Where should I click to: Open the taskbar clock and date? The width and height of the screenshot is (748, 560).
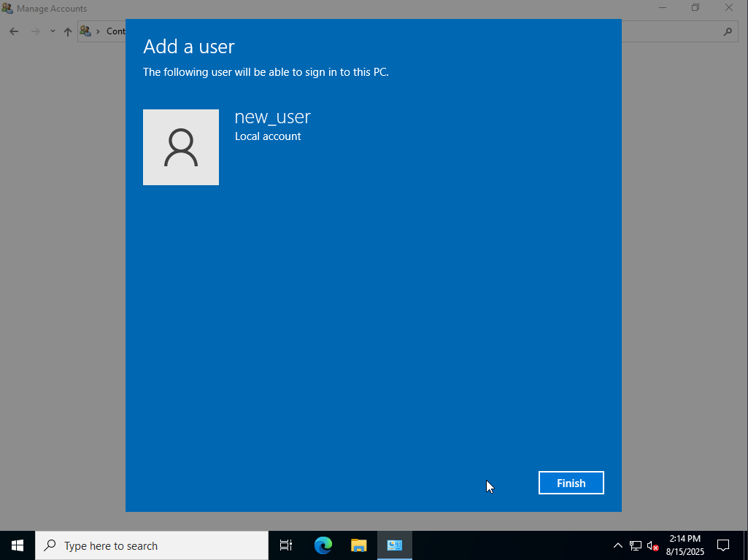(x=685, y=545)
